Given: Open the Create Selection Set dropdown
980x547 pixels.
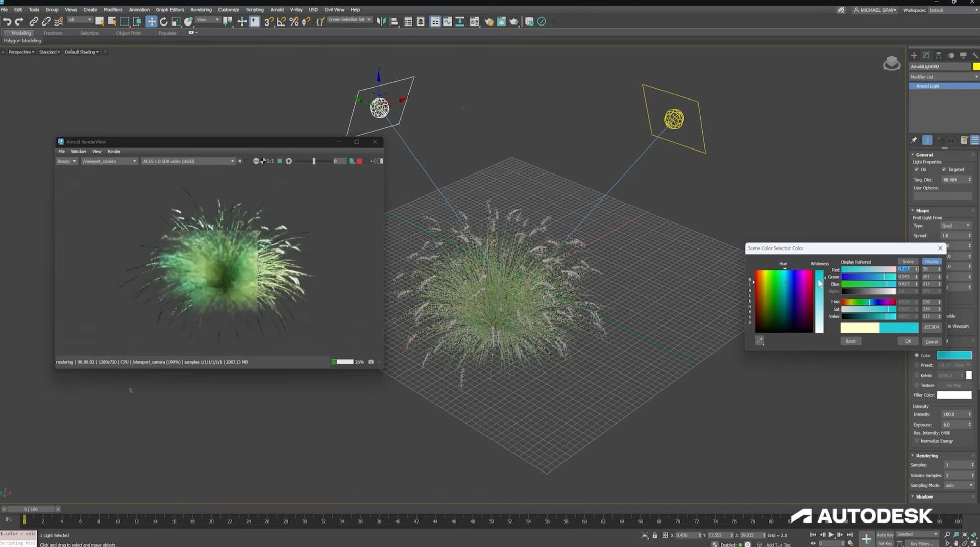Looking at the screenshot, I should [x=349, y=20].
